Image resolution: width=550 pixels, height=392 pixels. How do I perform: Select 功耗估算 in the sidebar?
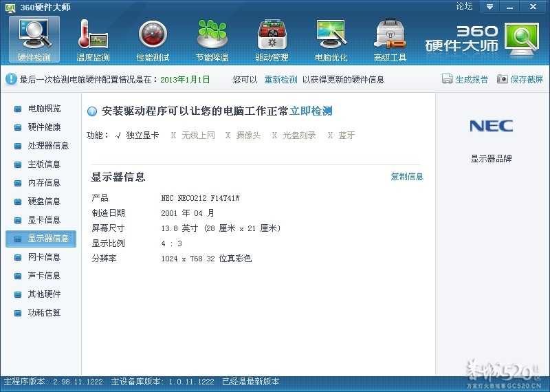(41, 313)
